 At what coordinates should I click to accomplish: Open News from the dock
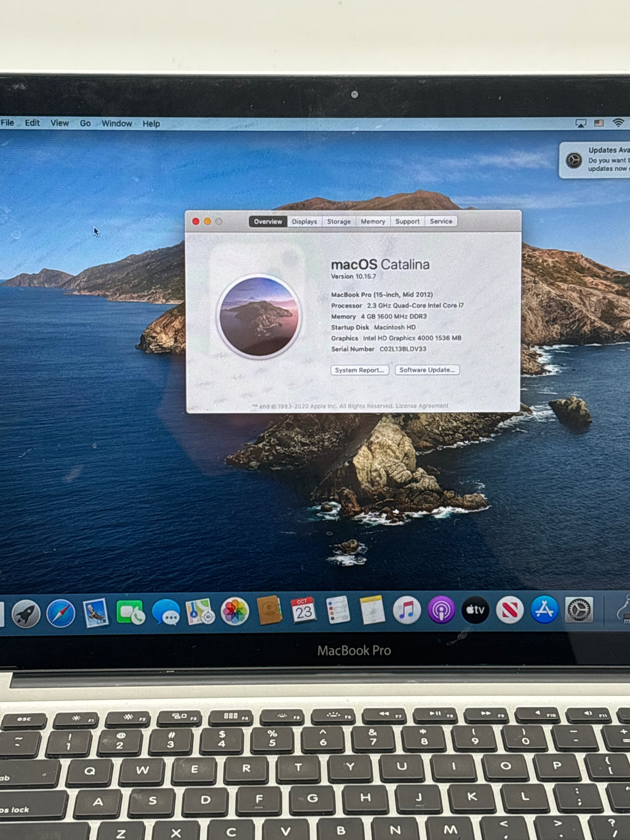[509, 610]
